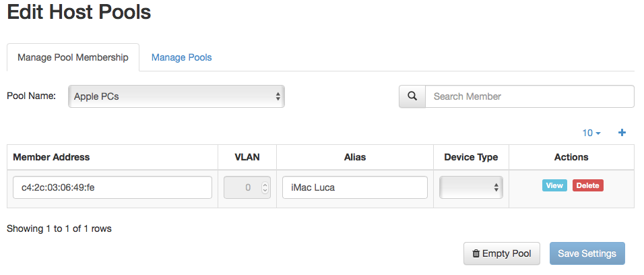Sort by the Member Address column header

51,157
